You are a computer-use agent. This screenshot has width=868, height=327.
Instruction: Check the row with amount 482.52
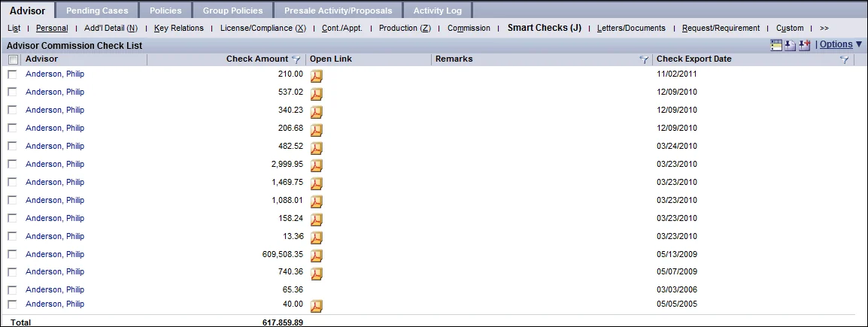point(13,146)
